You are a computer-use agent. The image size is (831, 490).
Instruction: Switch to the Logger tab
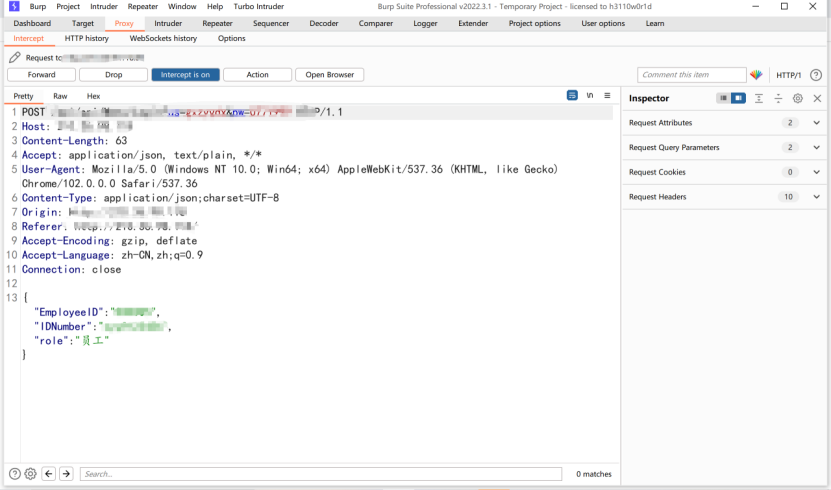(426, 23)
